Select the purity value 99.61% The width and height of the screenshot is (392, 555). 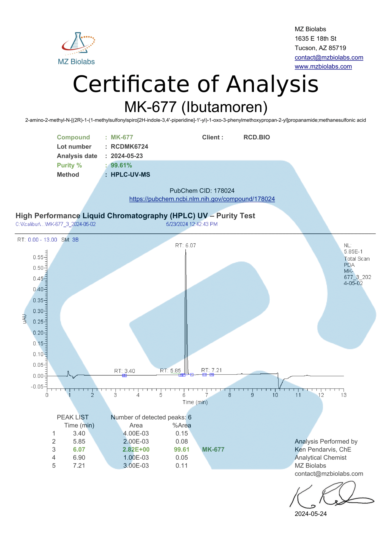pos(121,165)
